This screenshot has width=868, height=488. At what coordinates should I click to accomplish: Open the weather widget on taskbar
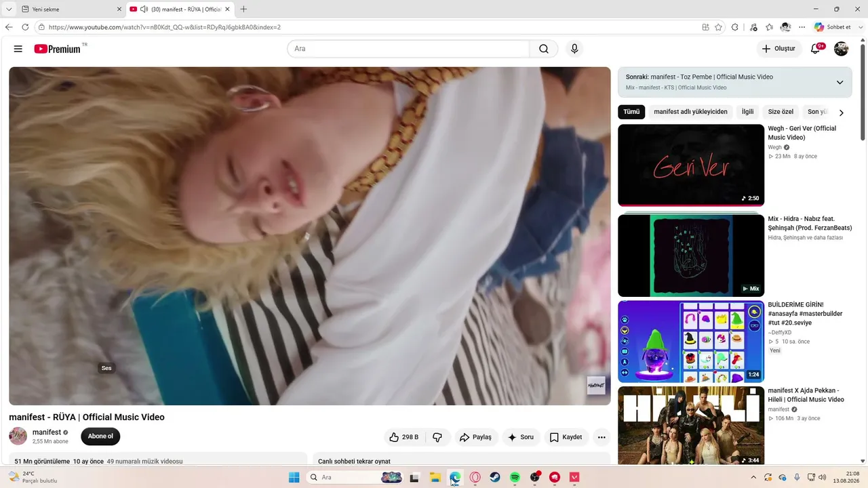pyautogui.click(x=33, y=477)
